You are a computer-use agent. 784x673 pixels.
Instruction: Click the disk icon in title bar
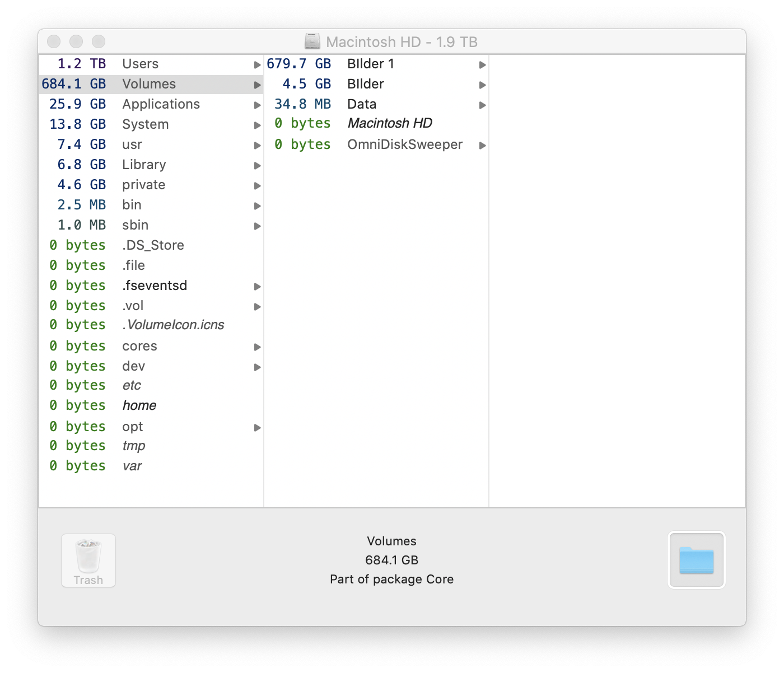tap(312, 41)
